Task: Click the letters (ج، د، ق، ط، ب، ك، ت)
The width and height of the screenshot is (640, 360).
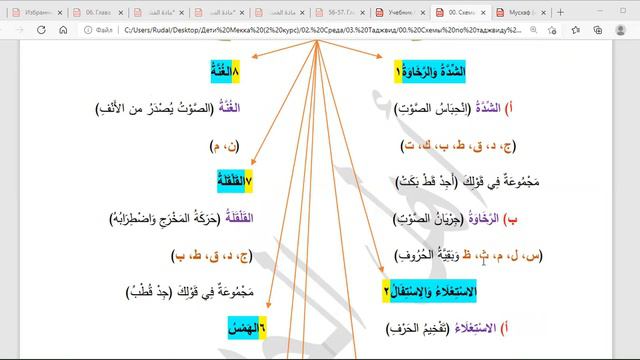Action: [458, 146]
